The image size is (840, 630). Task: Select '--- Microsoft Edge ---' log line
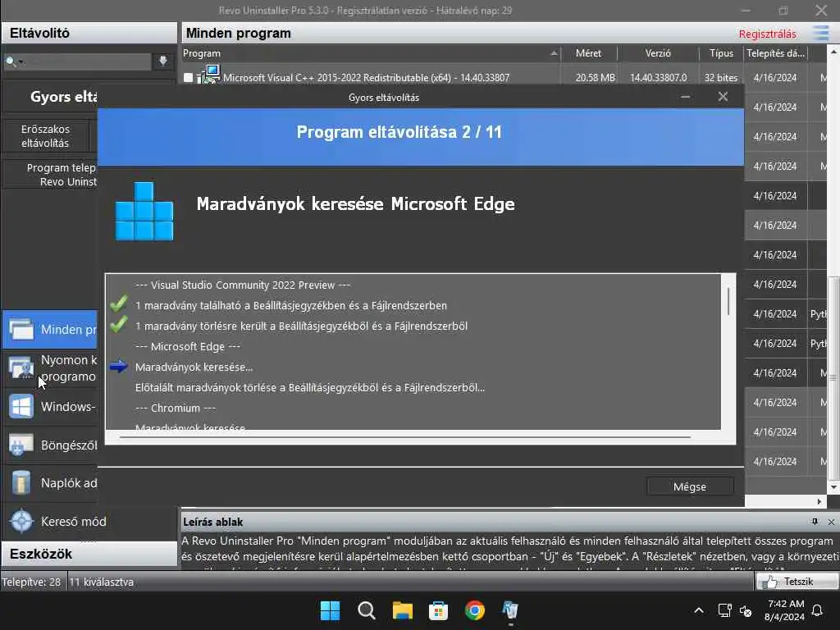[188, 347]
